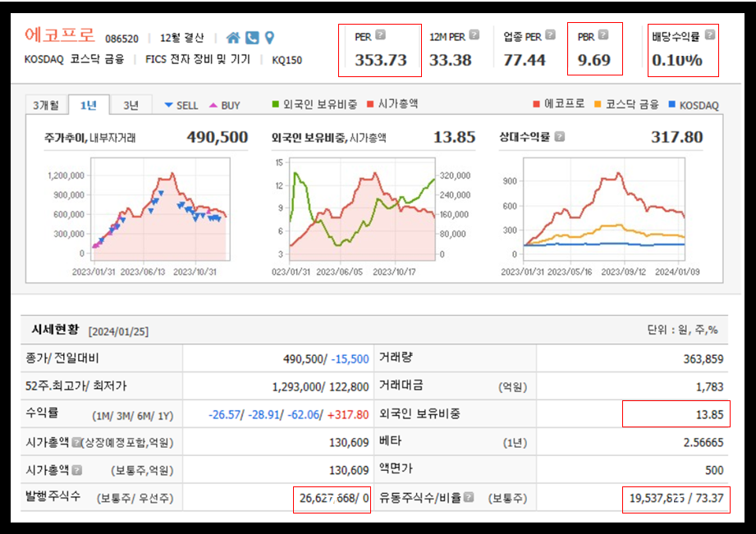The height and width of the screenshot is (534, 756).
Task: Click the 거래대금 value 1,783
Action: [x=710, y=387]
